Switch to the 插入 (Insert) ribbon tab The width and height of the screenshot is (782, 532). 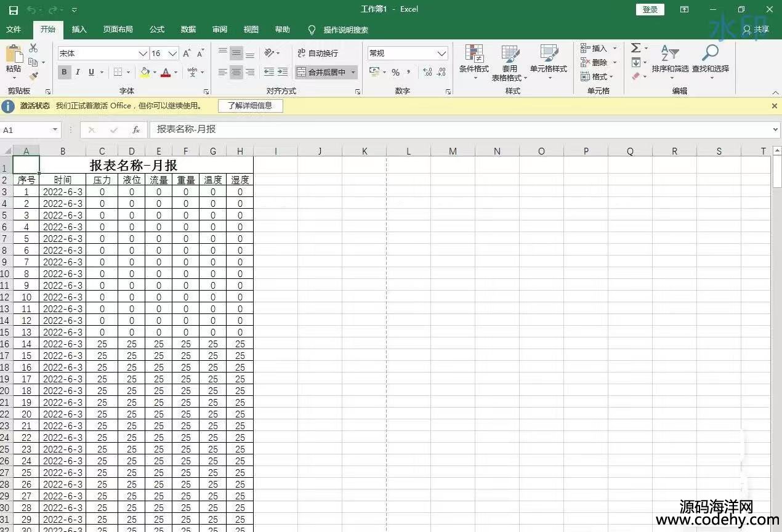click(x=79, y=30)
